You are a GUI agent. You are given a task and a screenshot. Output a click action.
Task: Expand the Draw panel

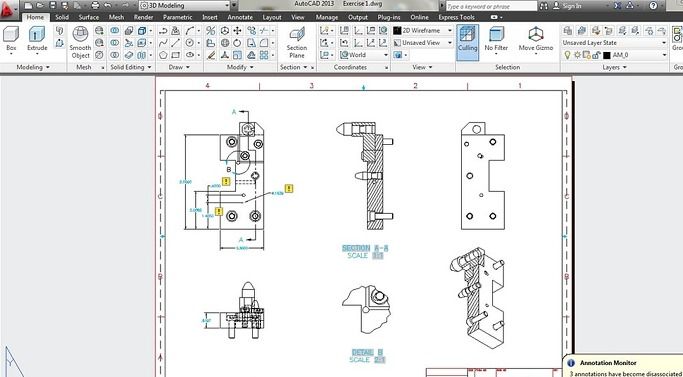(179, 67)
